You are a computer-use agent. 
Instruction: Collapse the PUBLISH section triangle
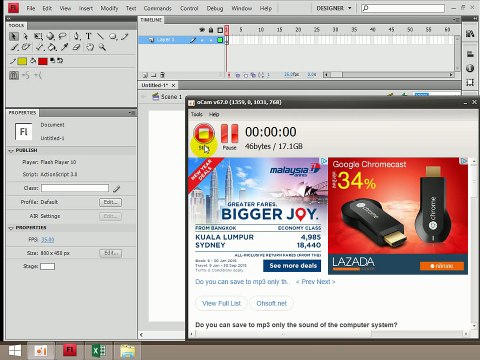tap(11, 151)
